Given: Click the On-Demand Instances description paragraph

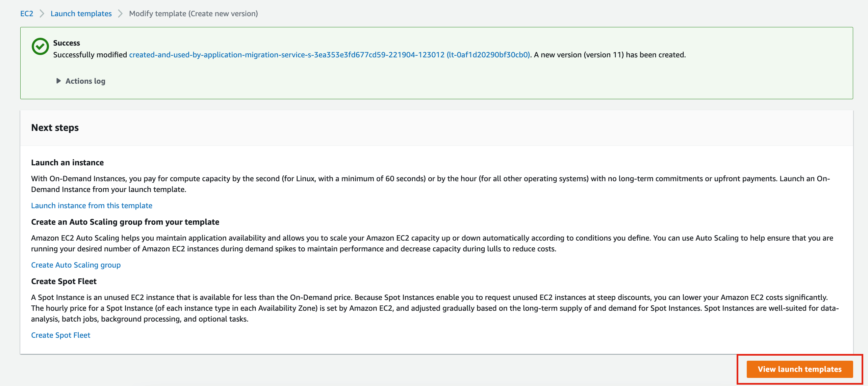Looking at the screenshot, I should coord(431,184).
